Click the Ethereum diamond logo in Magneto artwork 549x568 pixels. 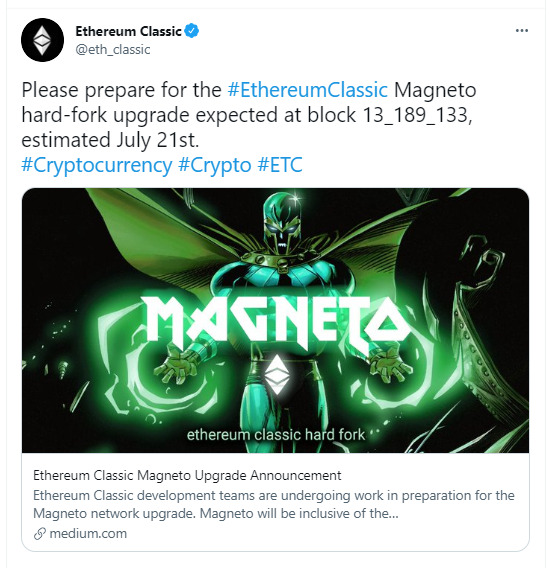click(x=277, y=375)
